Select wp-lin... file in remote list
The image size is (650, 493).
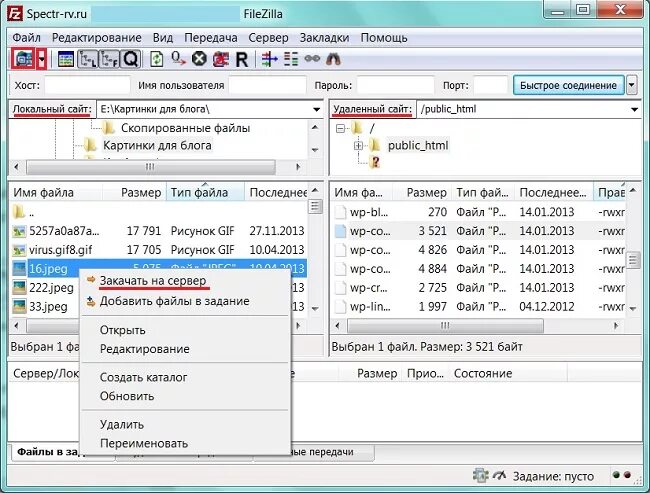[479, 306]
